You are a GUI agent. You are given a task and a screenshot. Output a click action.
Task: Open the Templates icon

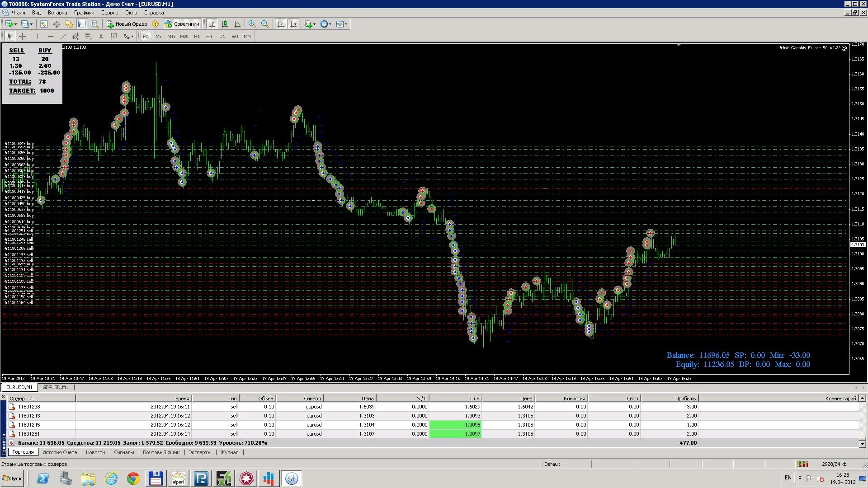point(340,24)
